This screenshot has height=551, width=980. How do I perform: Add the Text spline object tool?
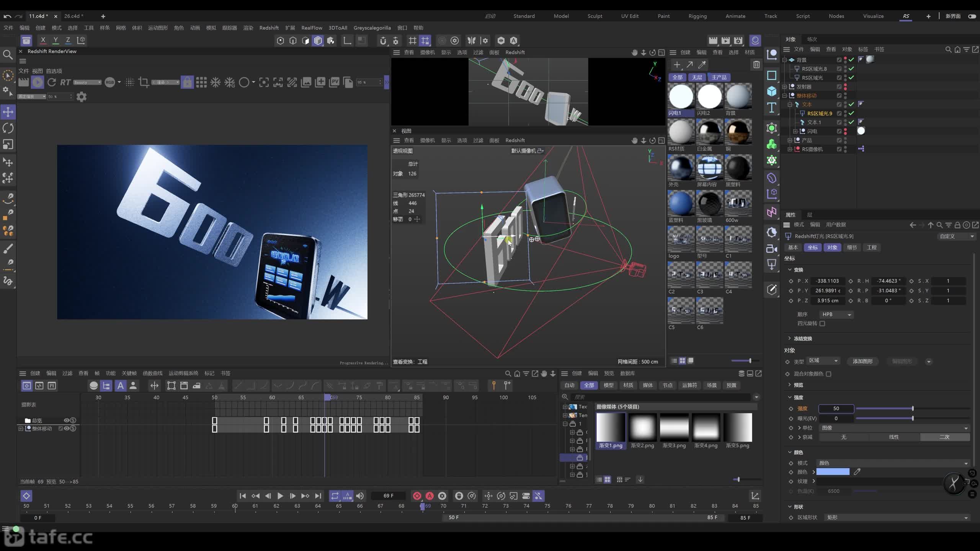click(x=772, y=108)
